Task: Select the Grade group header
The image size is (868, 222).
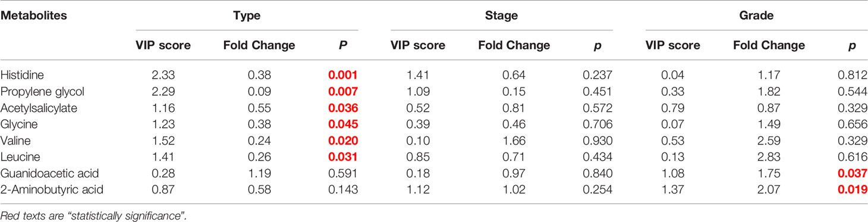Action: (757, 15)
